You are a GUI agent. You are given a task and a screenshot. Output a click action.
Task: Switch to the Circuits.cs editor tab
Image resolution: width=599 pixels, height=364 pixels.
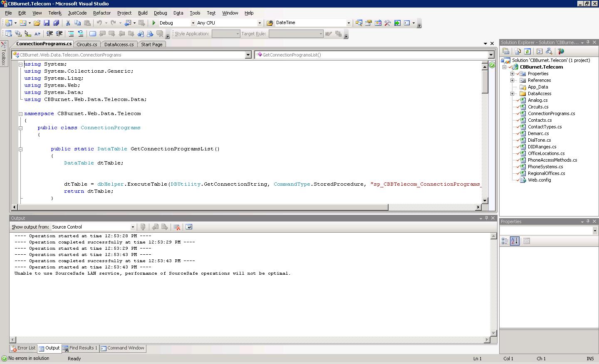[87, 44]
